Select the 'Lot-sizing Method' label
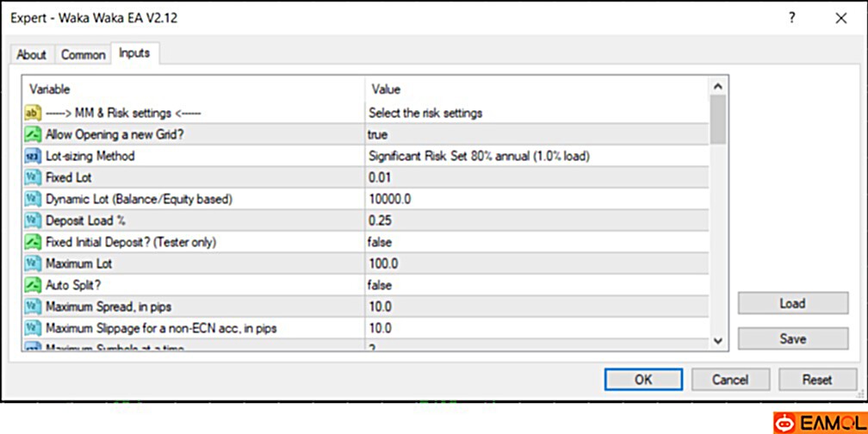This screenshot has width=868, height=434. coord(90,156)
